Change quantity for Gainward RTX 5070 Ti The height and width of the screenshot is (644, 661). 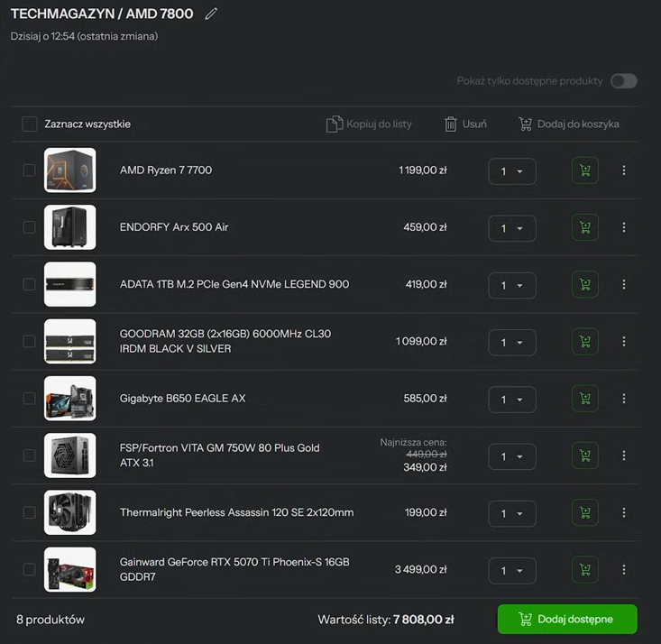(x=511, y=571)
